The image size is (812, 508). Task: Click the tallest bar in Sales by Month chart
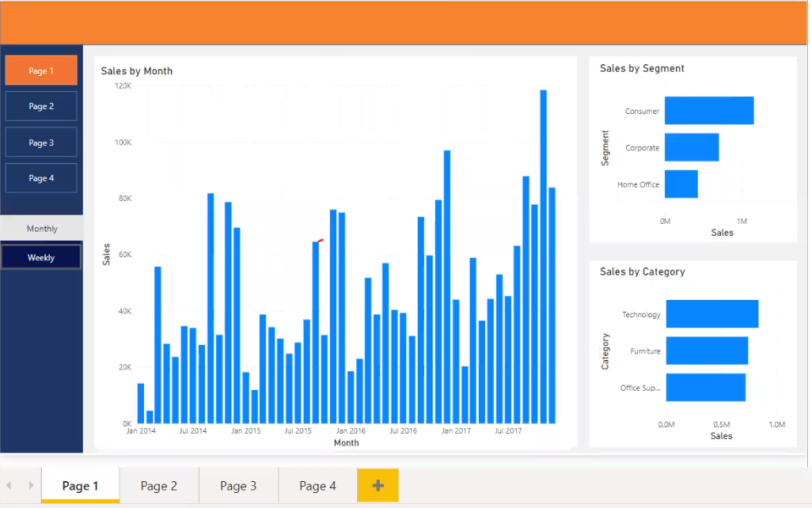pos(543,253)
